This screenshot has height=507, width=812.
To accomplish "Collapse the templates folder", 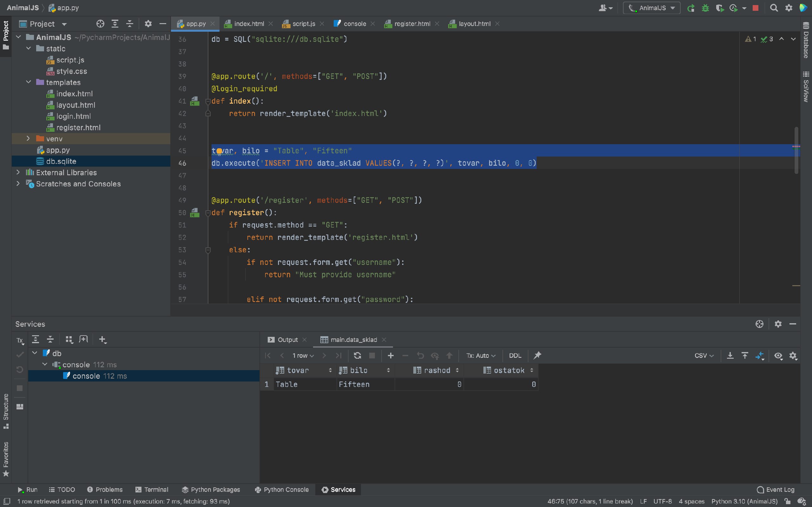I will (29, 82).
